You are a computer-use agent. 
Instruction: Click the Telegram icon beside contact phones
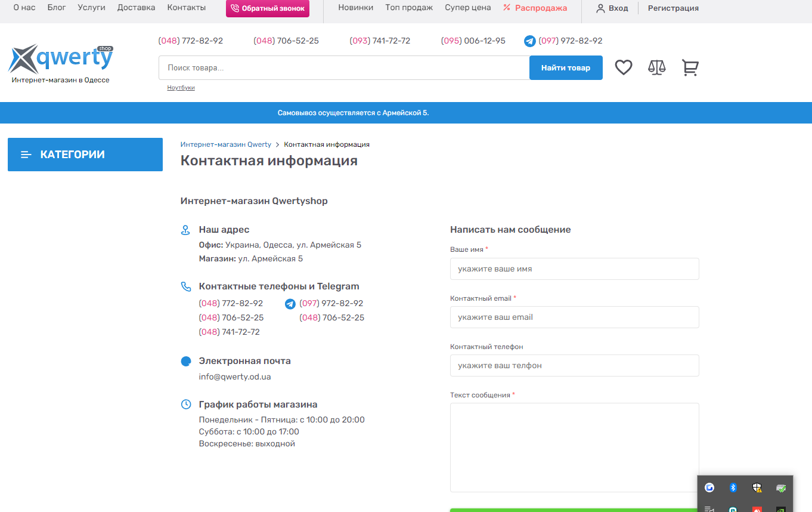click(290, 304)
